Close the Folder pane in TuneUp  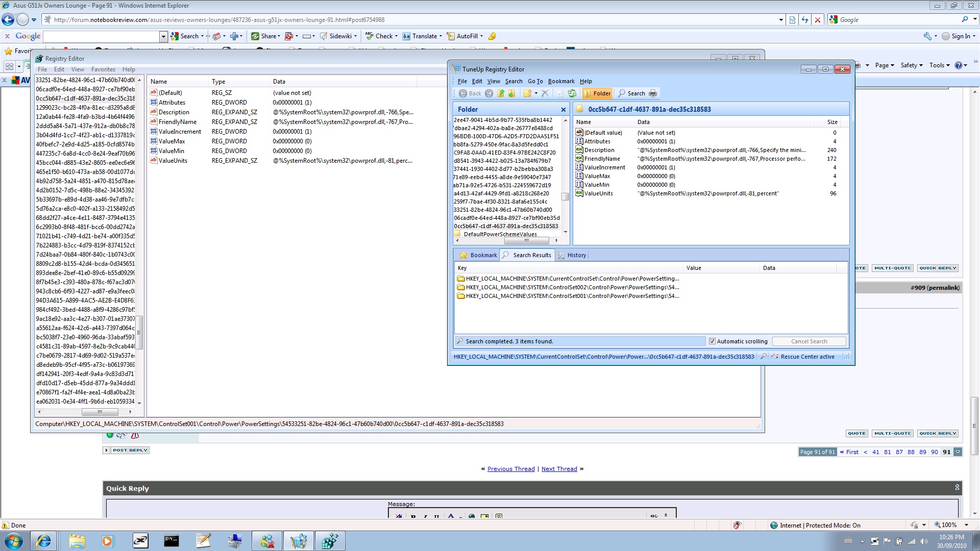[563, 110]
